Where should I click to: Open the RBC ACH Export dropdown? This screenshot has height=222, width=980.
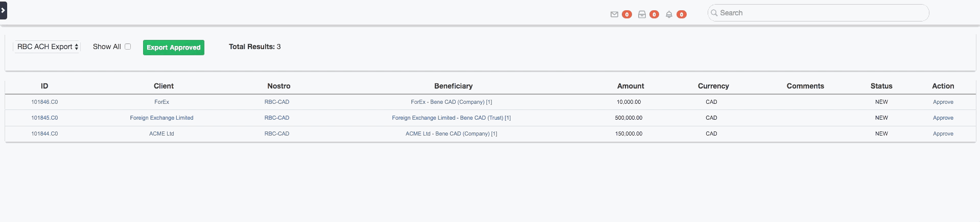47,47
